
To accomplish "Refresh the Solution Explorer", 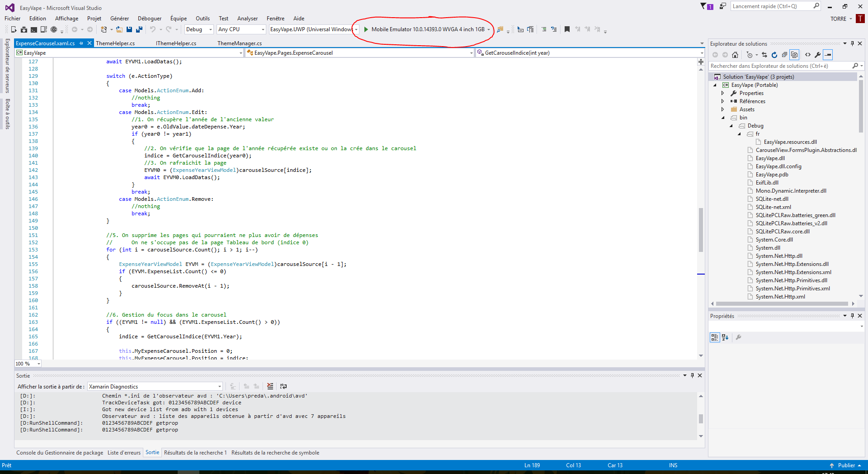I will tap(774, 55).
